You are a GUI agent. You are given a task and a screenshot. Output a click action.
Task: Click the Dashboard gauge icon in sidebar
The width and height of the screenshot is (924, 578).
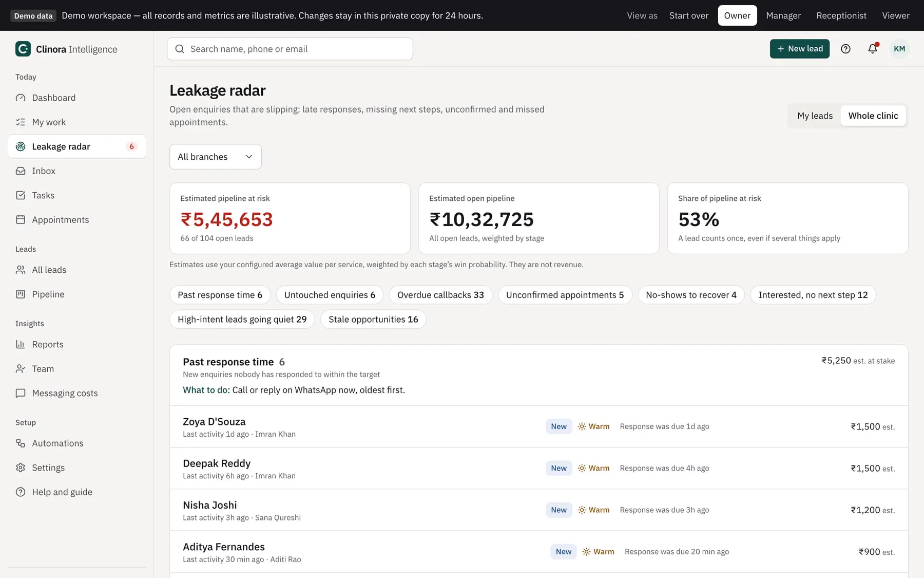(x=21, y=98)
